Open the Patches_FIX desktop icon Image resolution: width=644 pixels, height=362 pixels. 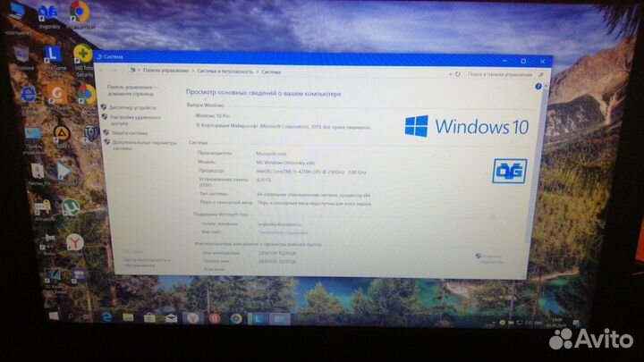pyautogui.click(x=38, y=174)
